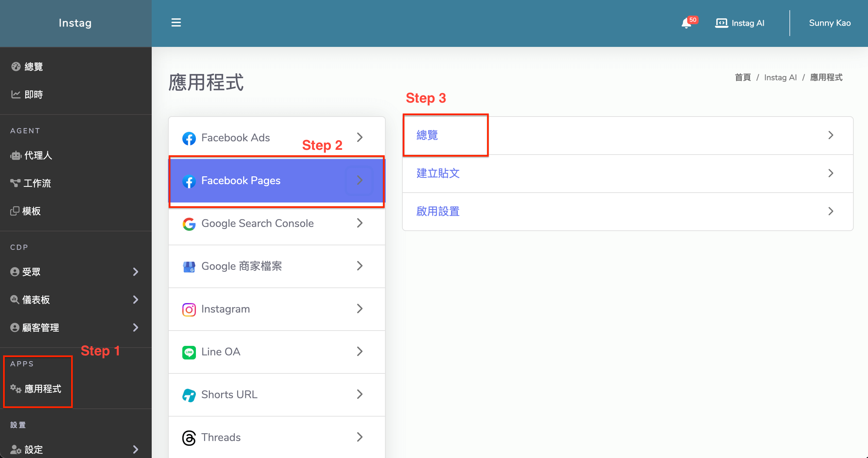The image size is (868, 458).
Task: Expand the 儀表板 sidebar submenu
Action: (135, 300)
